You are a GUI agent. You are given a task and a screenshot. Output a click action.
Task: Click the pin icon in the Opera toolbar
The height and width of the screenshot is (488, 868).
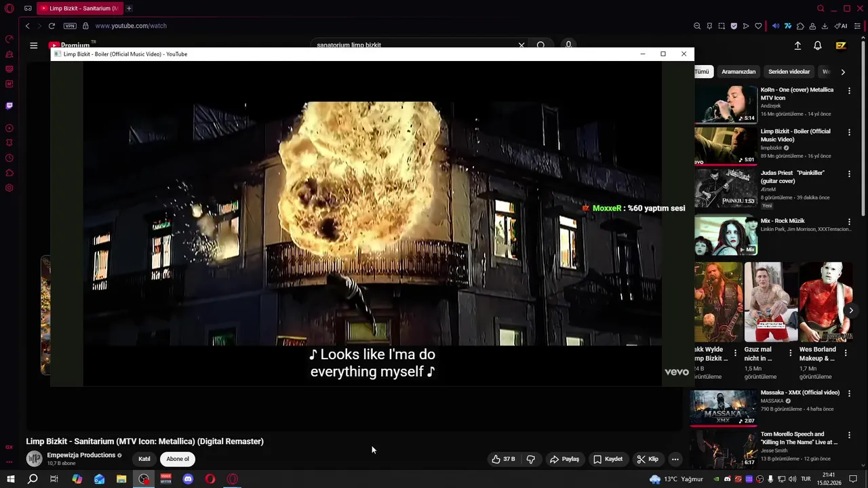coord(709,26)
